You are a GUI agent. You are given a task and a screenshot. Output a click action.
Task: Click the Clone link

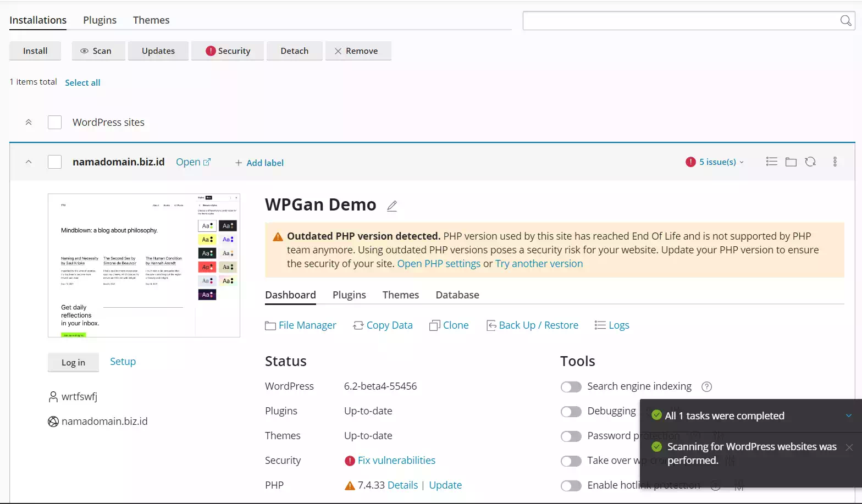pyautogui.click(x=449, y=325)
